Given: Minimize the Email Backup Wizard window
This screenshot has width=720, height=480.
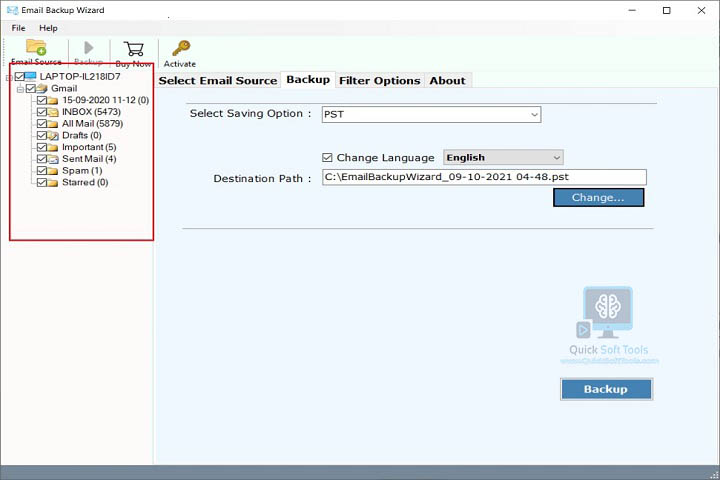Looking at the screenshot, I should tap(632, 10).
